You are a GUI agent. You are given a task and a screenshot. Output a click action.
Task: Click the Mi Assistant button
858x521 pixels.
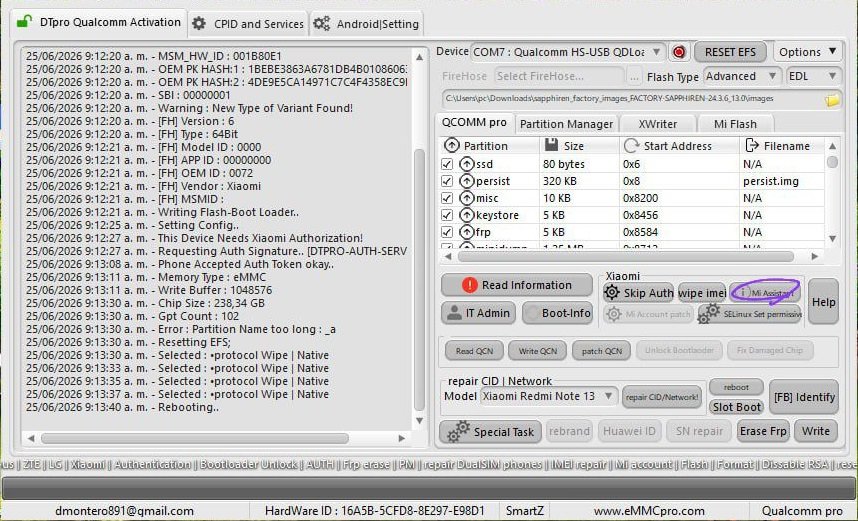765,293
